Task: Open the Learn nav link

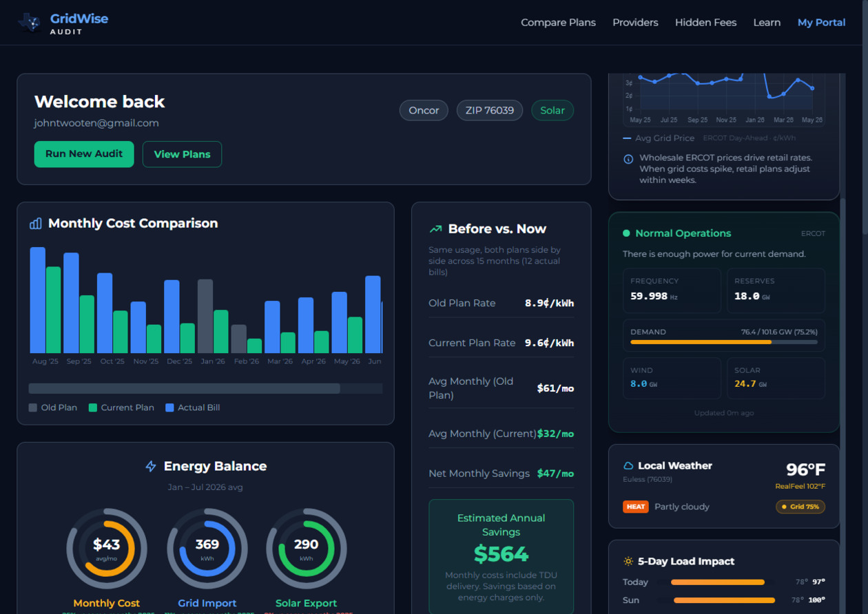Action: click(767, 23)
